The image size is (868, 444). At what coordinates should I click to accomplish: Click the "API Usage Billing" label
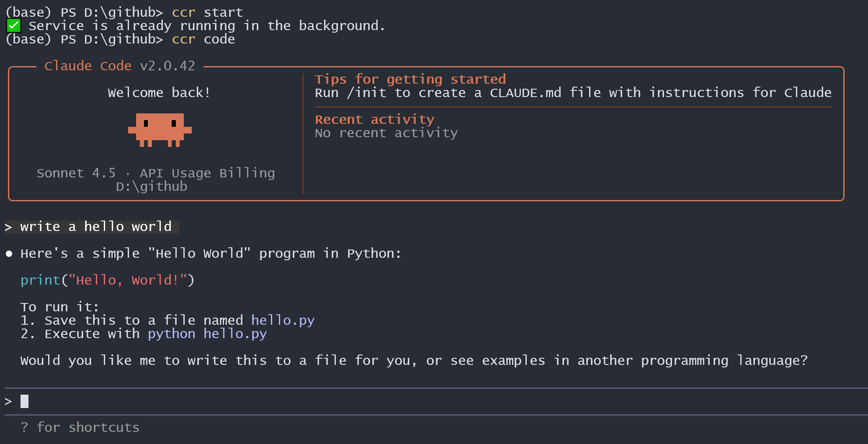point(207,173)
